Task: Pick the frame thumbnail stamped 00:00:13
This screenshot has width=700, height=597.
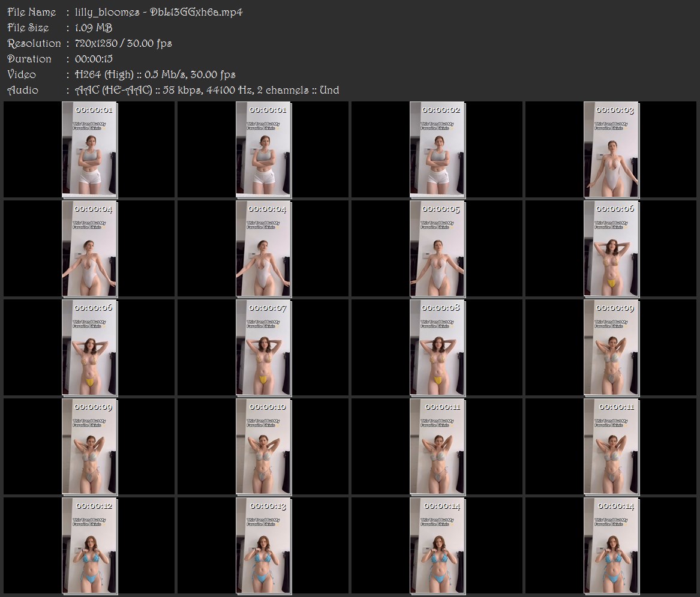Action: tap(263, 545)
